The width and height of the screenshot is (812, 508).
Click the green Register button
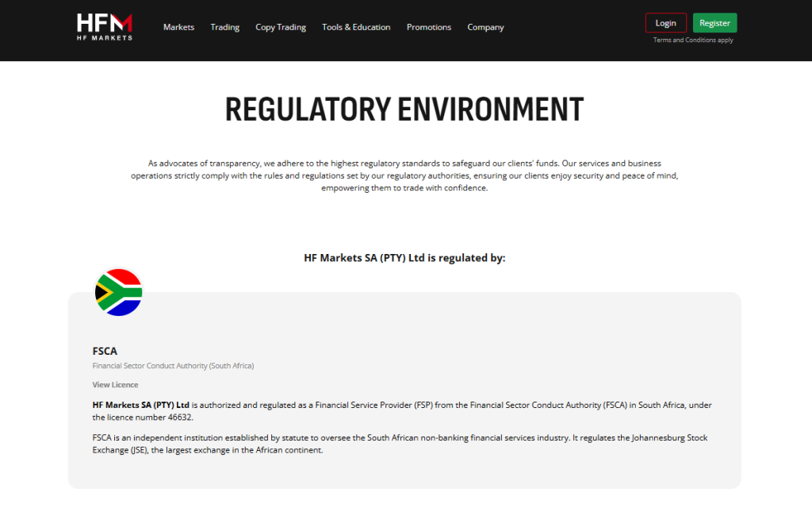714,22
